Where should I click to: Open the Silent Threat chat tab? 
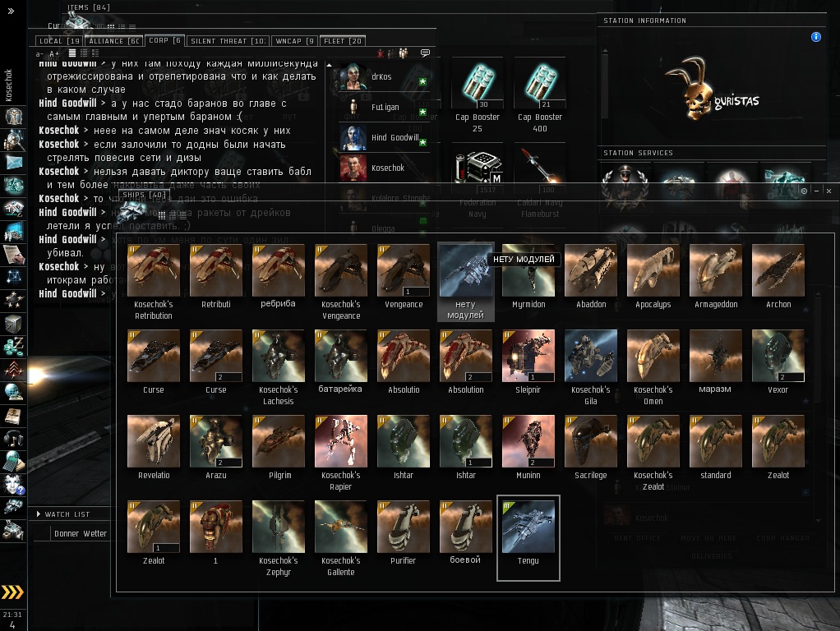(228, 41)
